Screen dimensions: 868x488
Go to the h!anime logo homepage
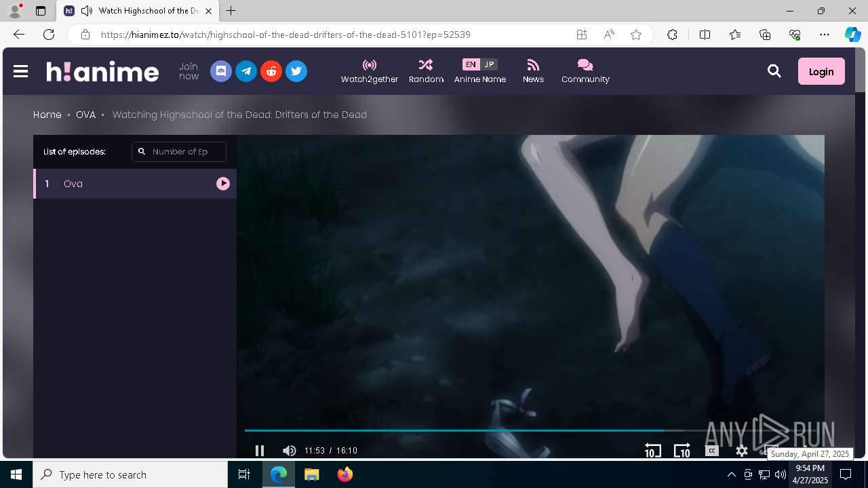tap(102, 71)
